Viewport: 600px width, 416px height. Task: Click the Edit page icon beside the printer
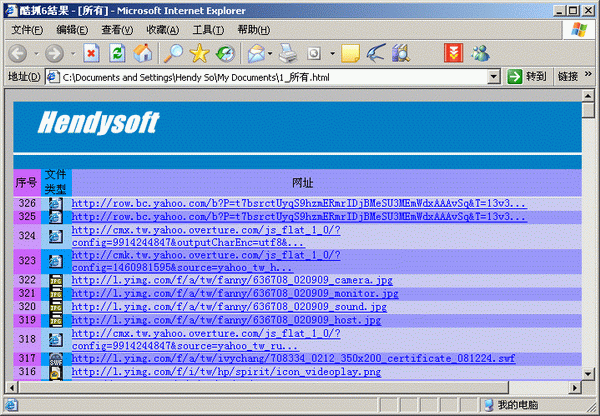[314, 54]
